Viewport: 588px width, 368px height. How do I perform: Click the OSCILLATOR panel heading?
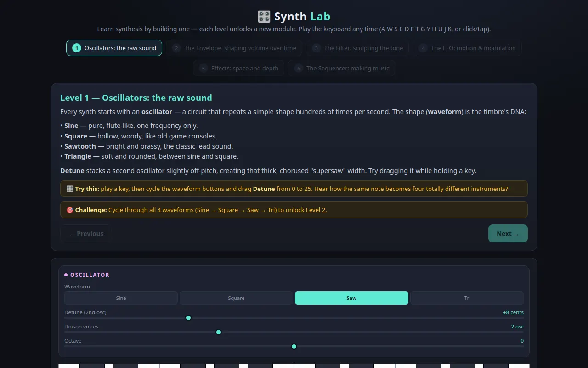point(90,275)
